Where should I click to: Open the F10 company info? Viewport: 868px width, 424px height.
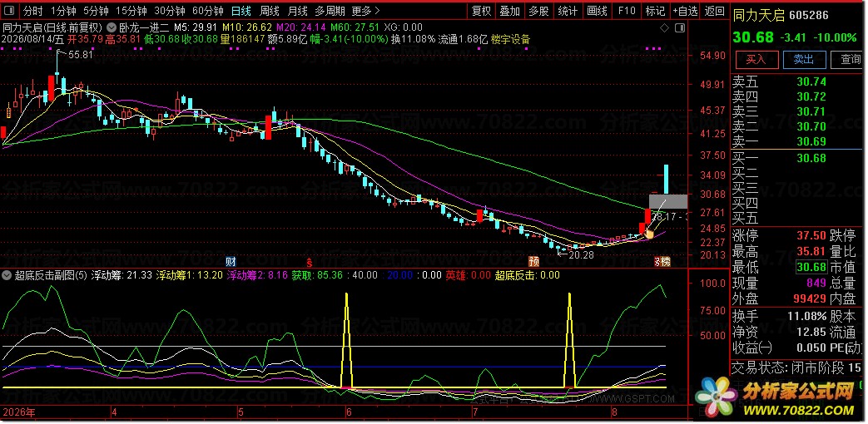click(627, 11)
